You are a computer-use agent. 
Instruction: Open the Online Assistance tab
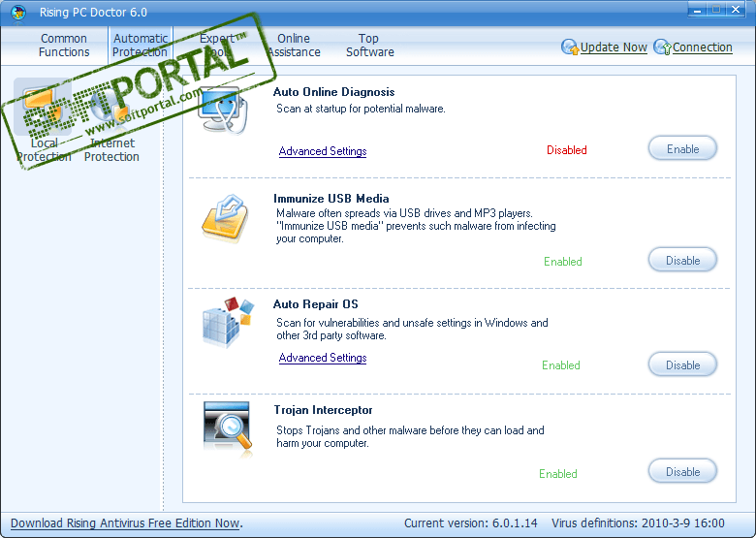[x=294, y=46]
